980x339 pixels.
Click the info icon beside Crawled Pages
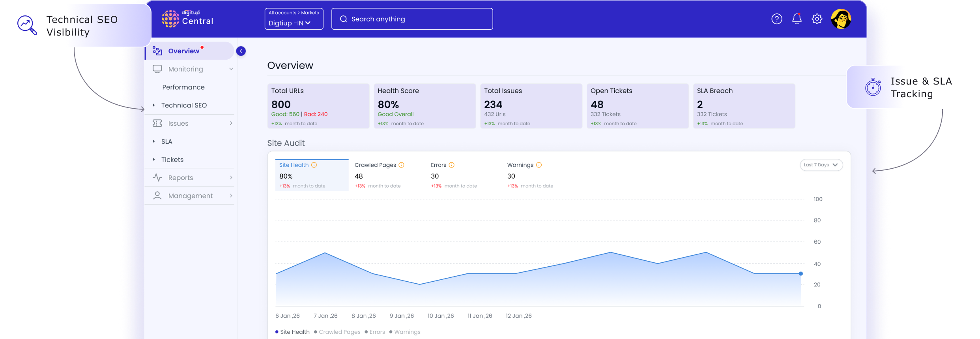tap(401, 165)
